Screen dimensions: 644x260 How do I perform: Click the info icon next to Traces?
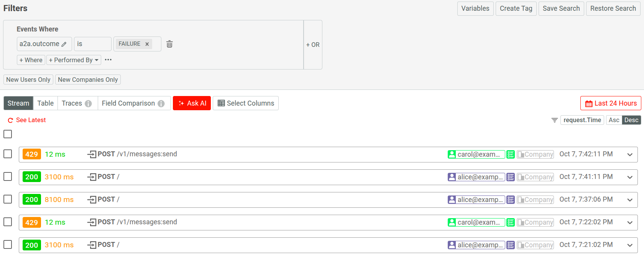click(88, 104)
